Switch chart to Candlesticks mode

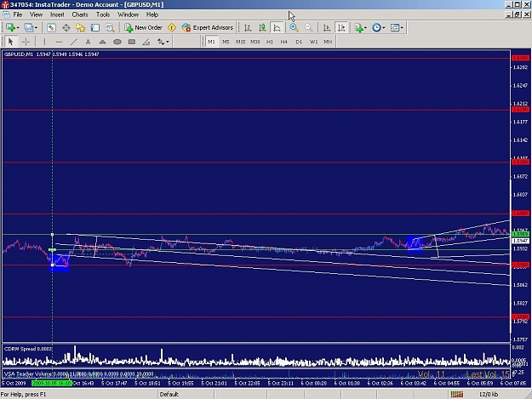[x=262, y=28]
